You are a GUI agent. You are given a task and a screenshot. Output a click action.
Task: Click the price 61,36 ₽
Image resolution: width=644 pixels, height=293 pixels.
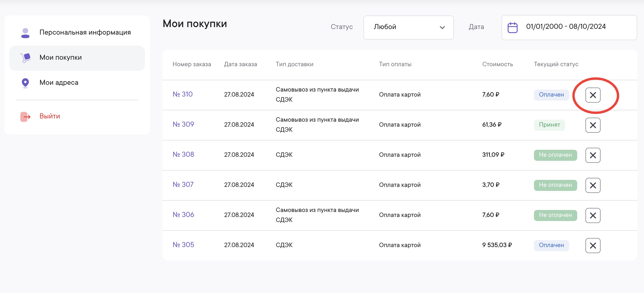click(492, 125)
